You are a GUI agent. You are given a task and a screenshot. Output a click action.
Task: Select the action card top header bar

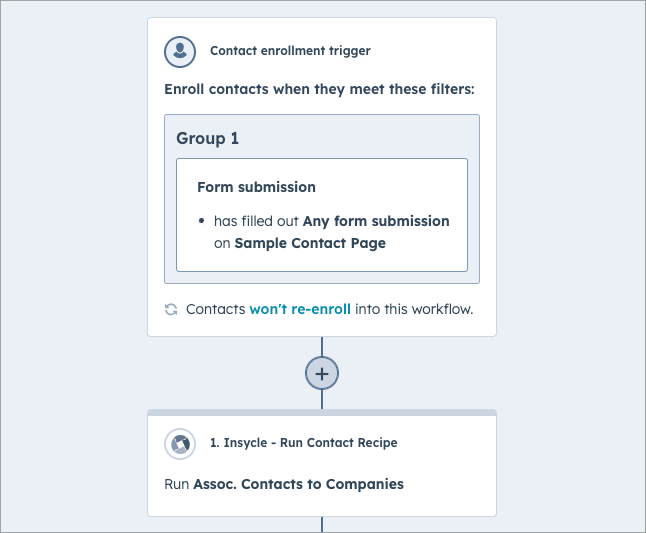pos(322,412)
